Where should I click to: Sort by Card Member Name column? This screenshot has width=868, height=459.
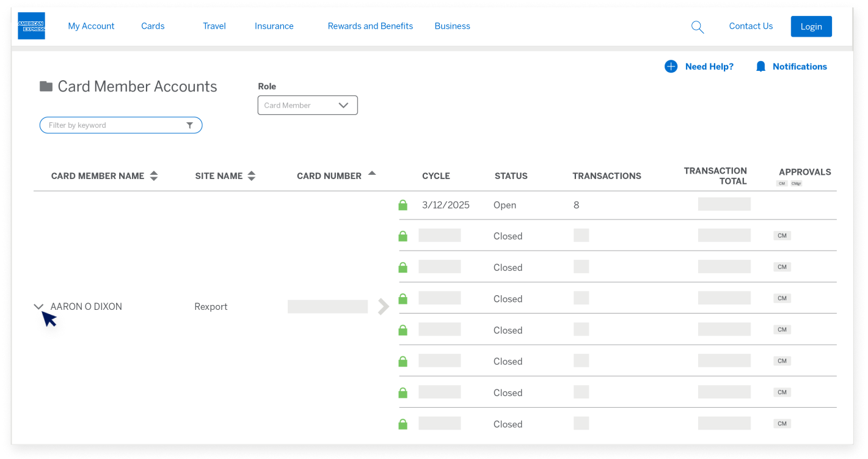pos(154,176)
